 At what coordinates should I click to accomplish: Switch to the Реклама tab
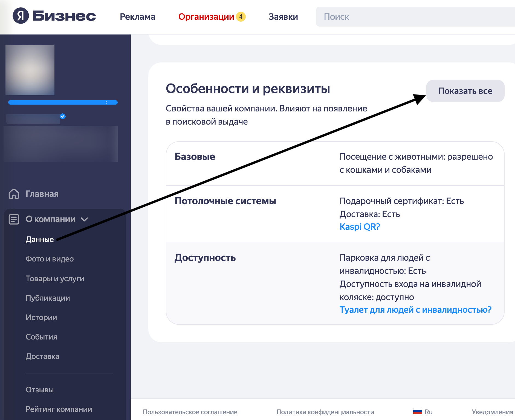click(137, 17)
